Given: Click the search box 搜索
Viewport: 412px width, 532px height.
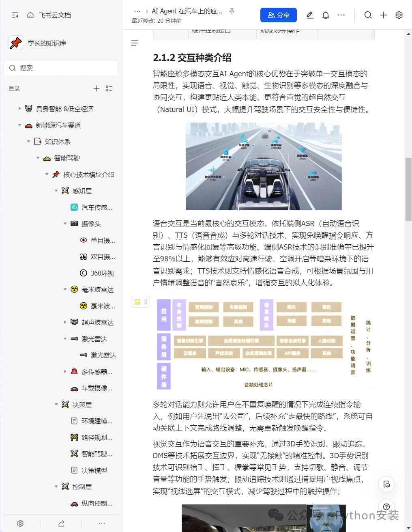Looking at the screenshot, I should click(x=61, y=68).
